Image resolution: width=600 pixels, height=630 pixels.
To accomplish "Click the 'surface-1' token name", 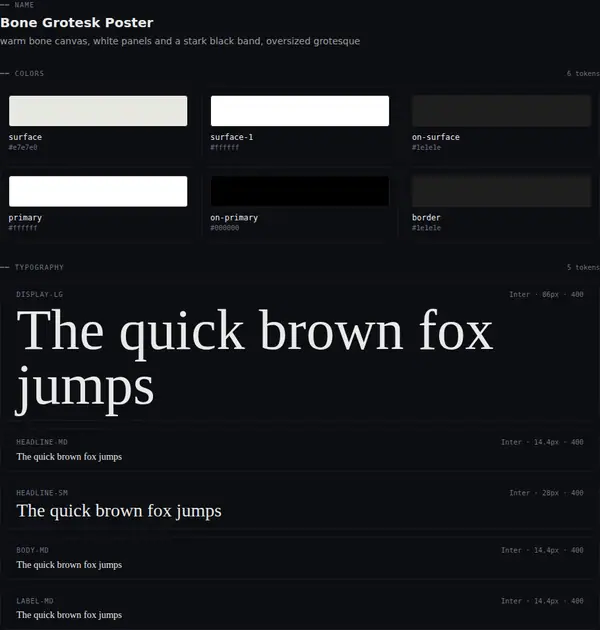I will [x=232, y=137].
